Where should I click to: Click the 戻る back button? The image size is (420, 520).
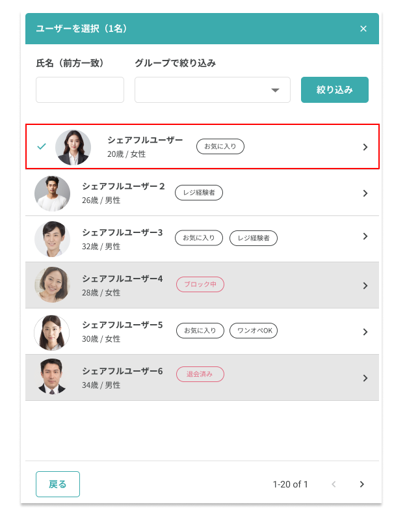(x=58, y=484)
